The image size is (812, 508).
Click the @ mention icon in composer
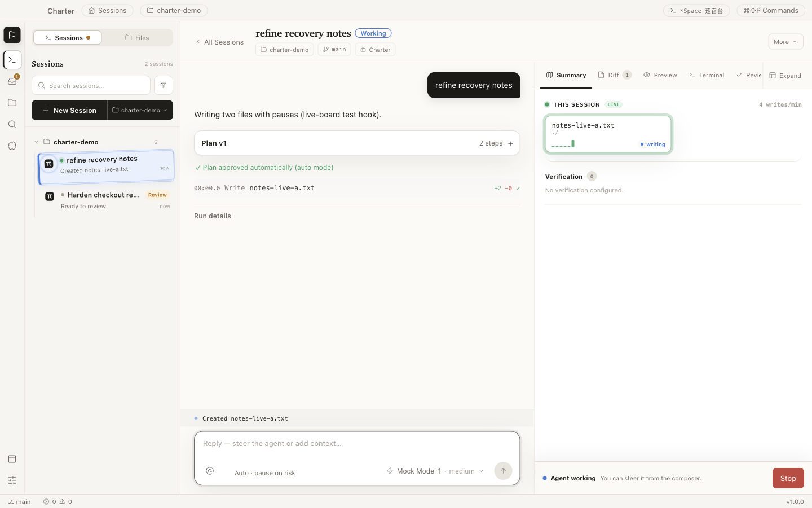coord(210,471)
